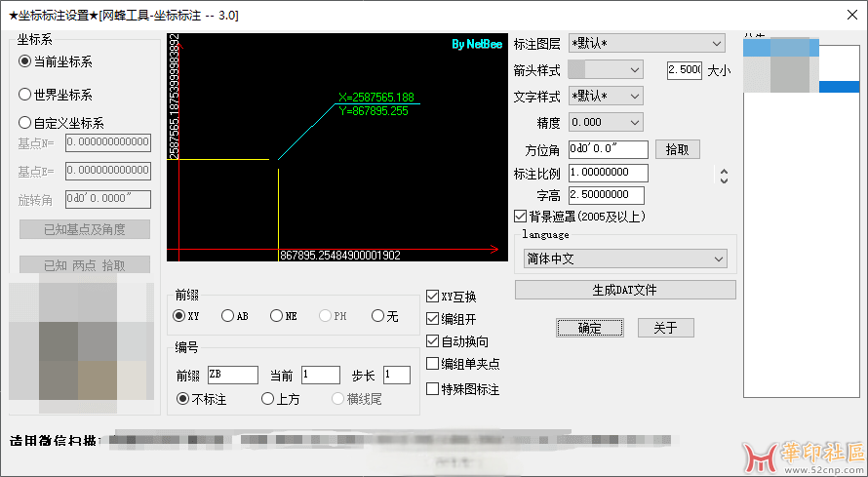Click 字高 input field
The height and width of the screenshot is (477, 868).
607,195
